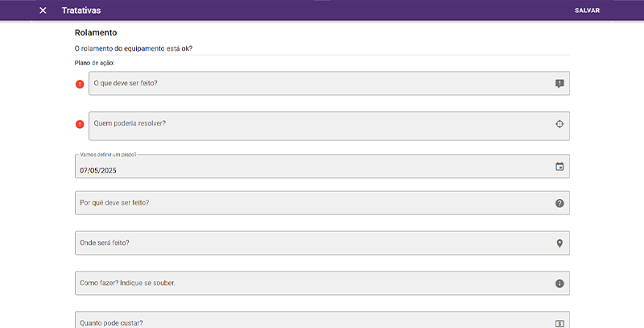This screenshot has height=328, width=644.
Task: Click the red error icon beside 'O que deve ser feito?'
Action: [80, 84]
